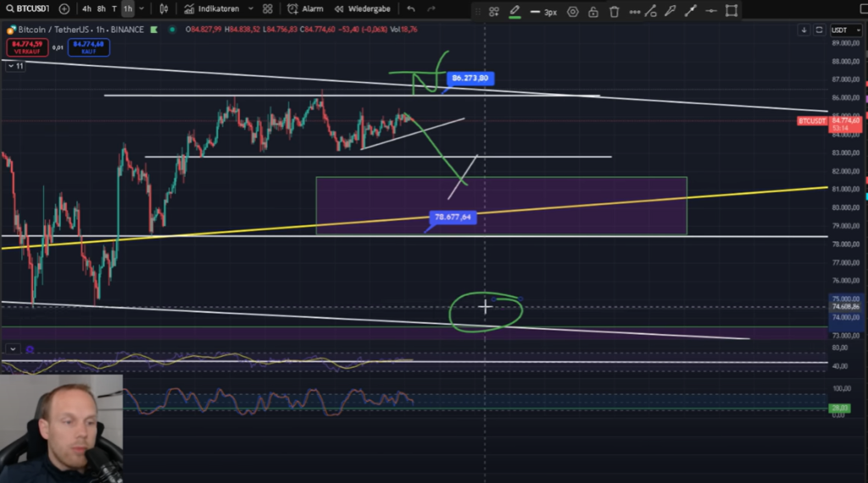This screenshot has width=868, height=483.
Task: Collapse the RSI indicator pane chevron
Action: click(13, 349)
